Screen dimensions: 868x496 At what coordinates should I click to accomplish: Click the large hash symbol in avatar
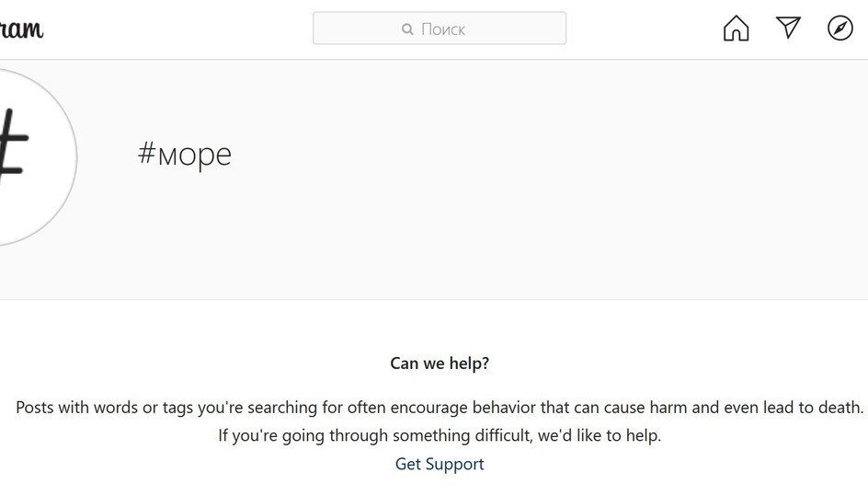[x=11, y=145]
